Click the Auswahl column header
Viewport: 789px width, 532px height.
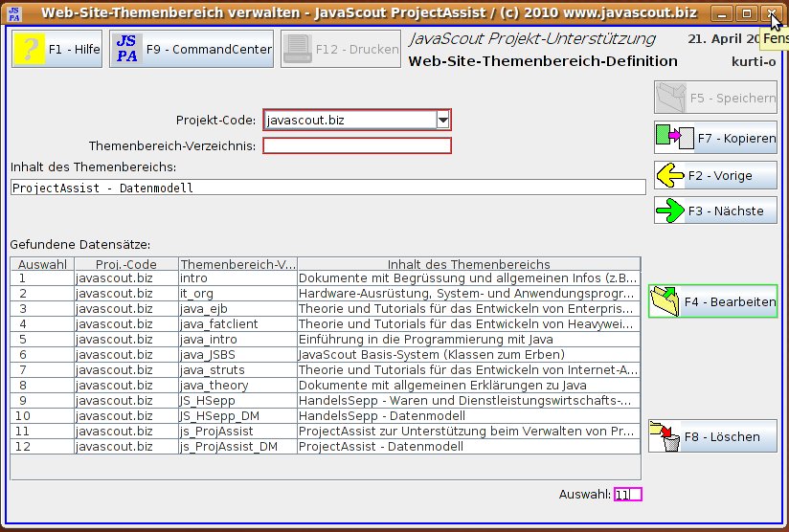[42, 264]
